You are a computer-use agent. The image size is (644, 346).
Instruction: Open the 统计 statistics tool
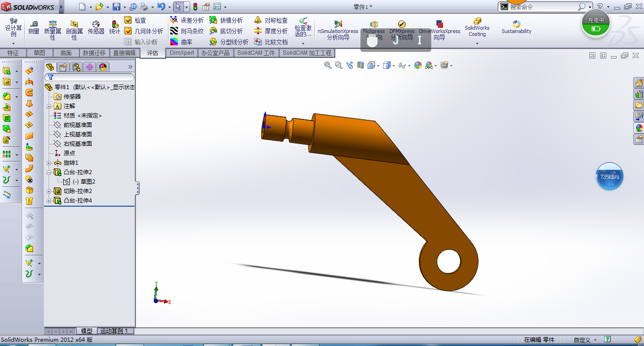pyautogui.click(x=115, y=27)
